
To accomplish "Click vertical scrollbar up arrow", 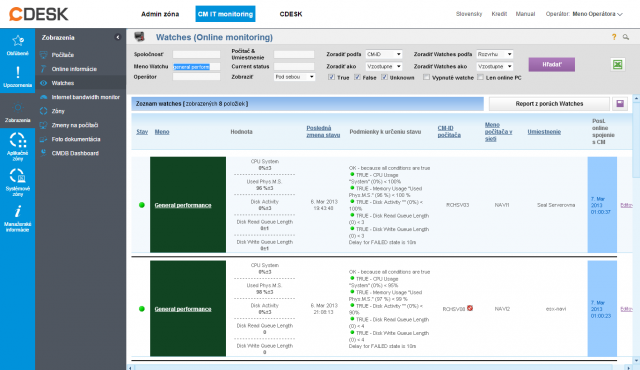I will (636, 98).
